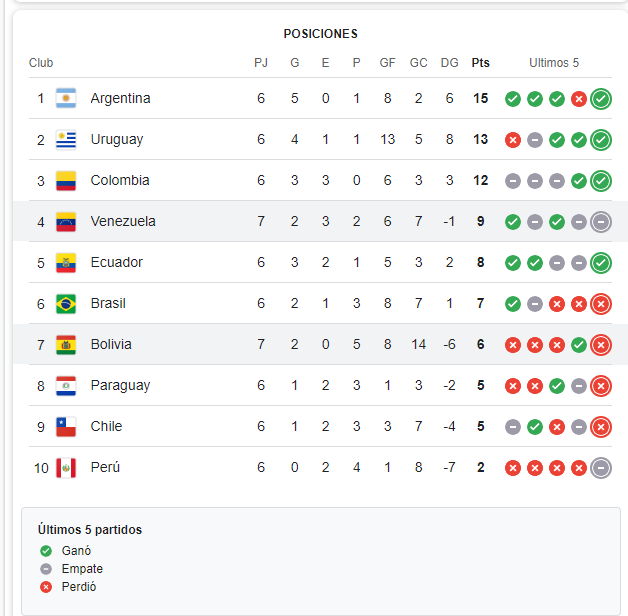The image size is (628, 616).
Task: Open the Paraguay team link
Action: coord(120,386)
